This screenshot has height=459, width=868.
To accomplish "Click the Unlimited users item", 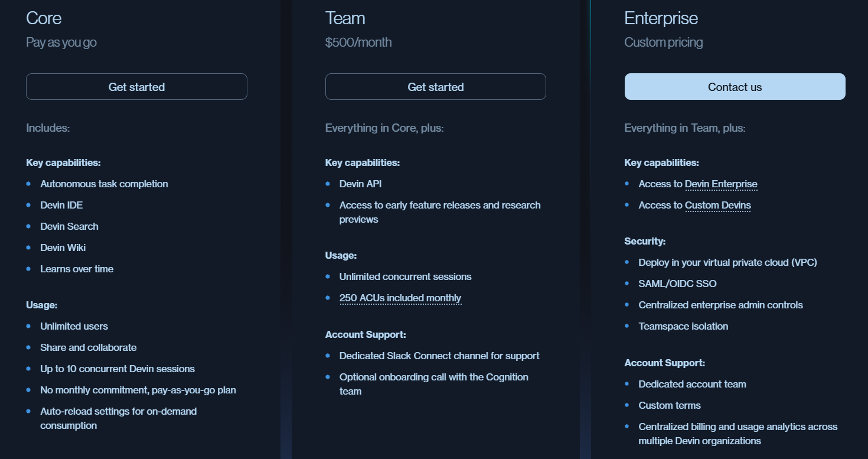I will click(x=74, y=326).
